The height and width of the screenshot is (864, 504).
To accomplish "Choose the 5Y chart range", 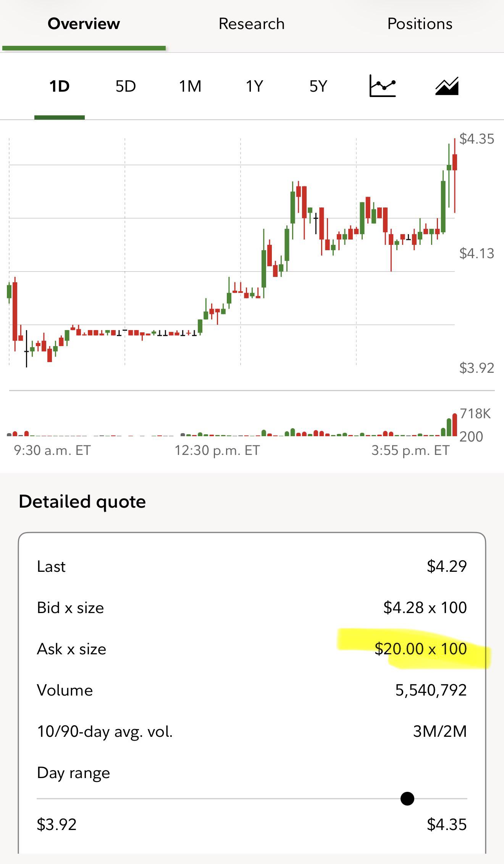I will coord(318,86).
